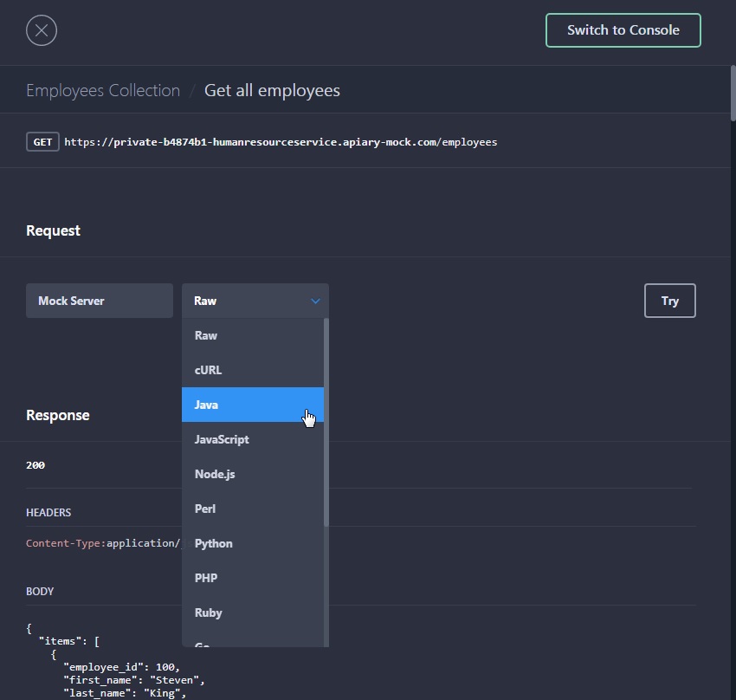This screenshot has height=700, width=736.
Task: Click the circular X close icon
Action: click(42, 31)
